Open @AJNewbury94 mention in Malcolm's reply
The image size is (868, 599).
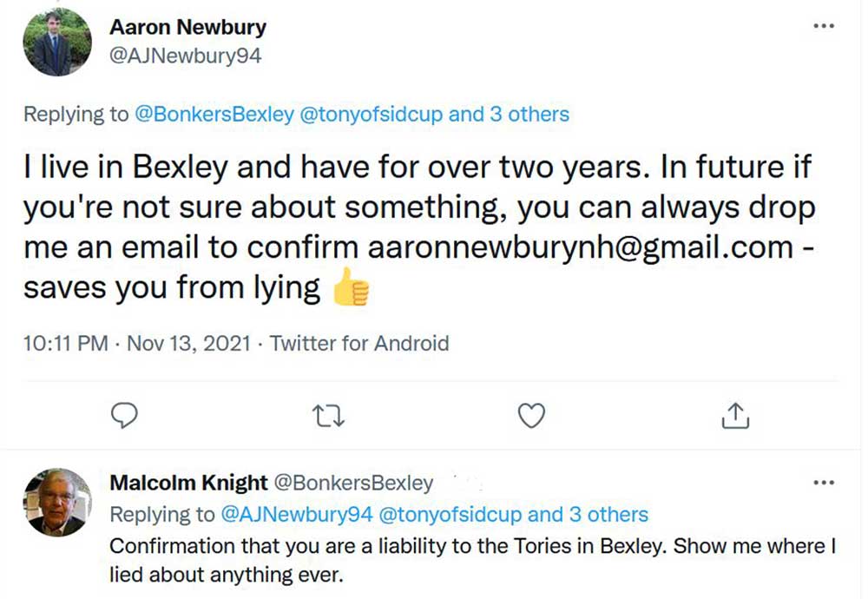coord(297,515)
